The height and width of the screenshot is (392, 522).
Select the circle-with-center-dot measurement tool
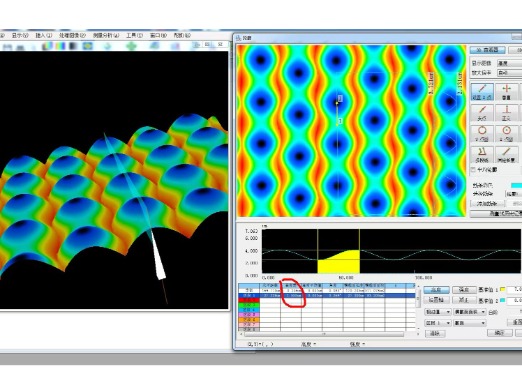pos(506,134)
